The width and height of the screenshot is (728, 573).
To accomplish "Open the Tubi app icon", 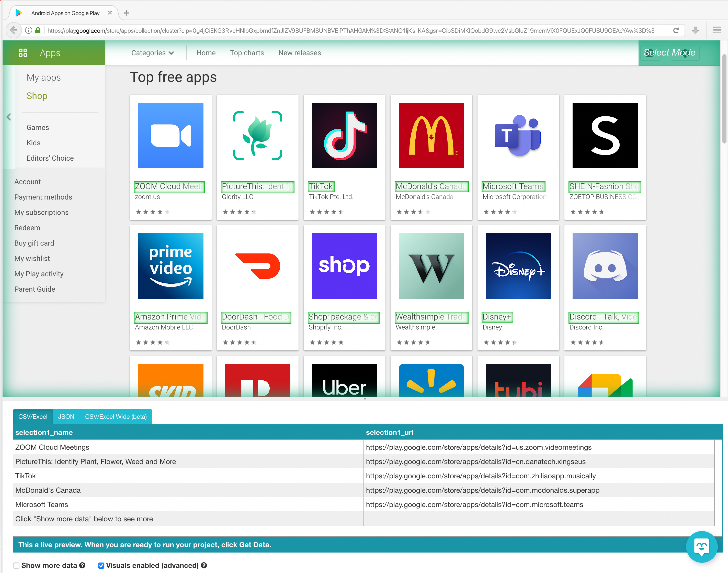I will tap(518, 380).
